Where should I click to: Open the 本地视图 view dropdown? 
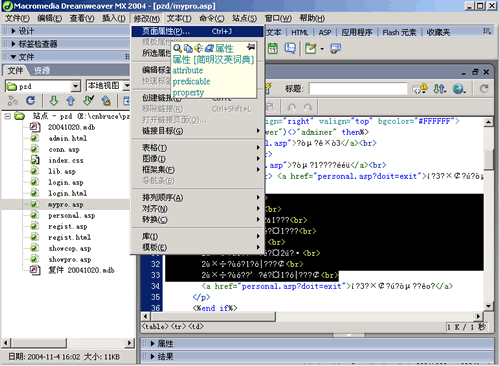127,86
